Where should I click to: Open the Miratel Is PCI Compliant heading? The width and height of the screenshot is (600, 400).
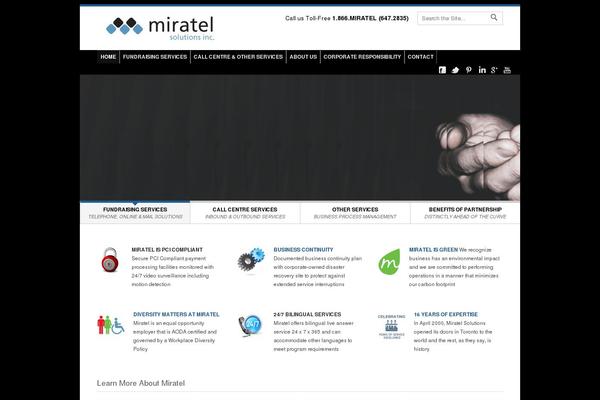tap(167, 250)
